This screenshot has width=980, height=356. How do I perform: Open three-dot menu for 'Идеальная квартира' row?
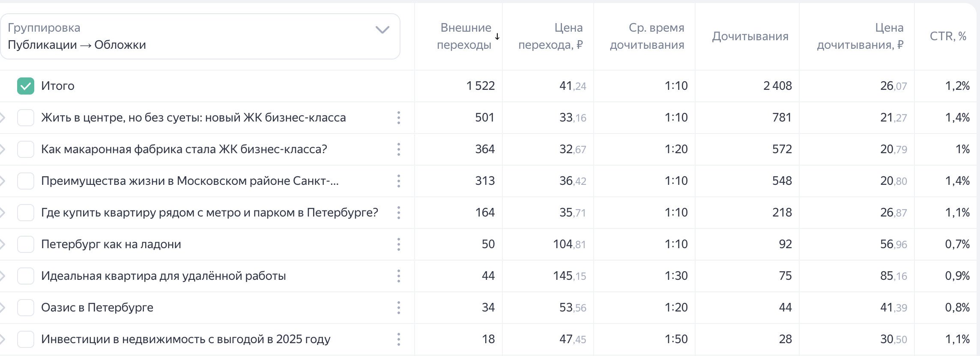(399, 276)
